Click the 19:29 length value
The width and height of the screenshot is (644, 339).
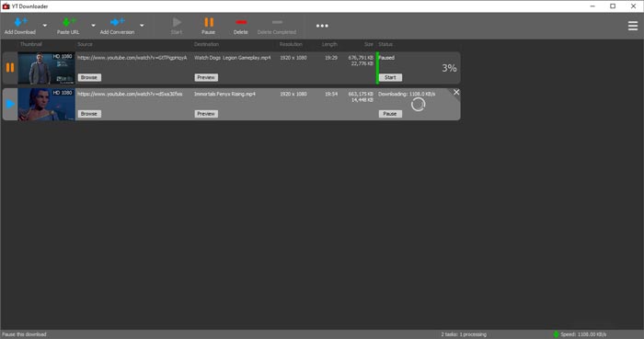coord(331,58)
